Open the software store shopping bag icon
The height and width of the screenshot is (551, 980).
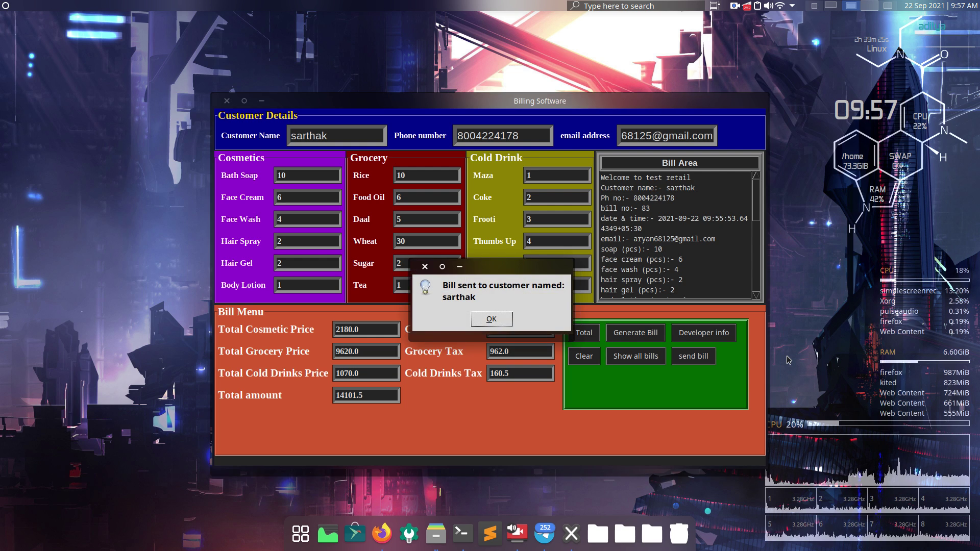point(355,533)
